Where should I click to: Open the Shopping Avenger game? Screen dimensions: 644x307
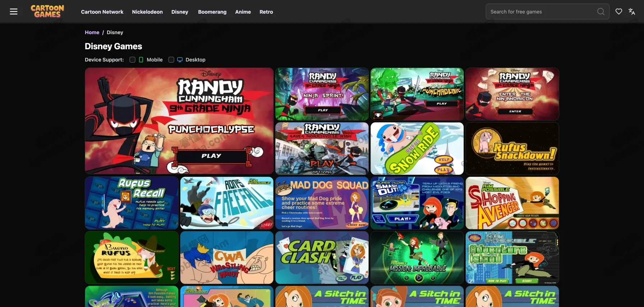pyautogui.click(x=512, y=203)
